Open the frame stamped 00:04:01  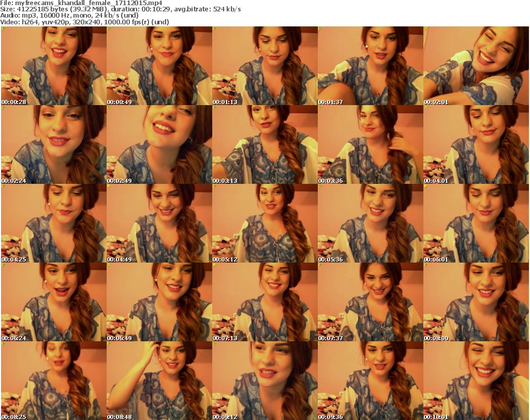tap(476, 144)
